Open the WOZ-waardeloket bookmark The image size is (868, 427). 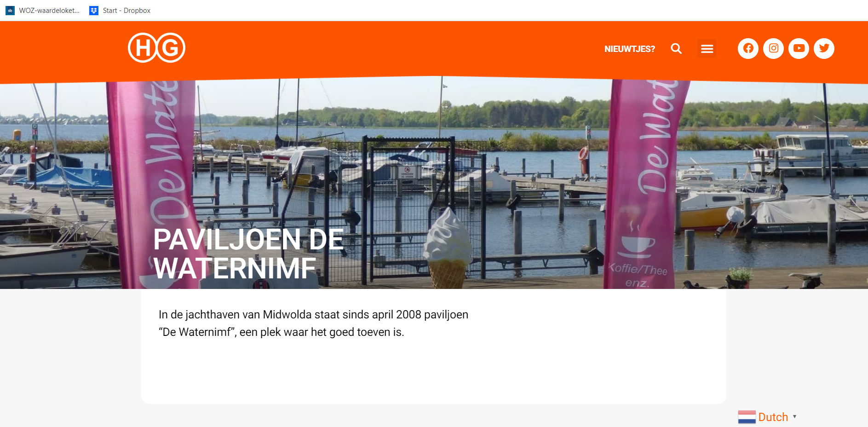(x=42, y=11)
